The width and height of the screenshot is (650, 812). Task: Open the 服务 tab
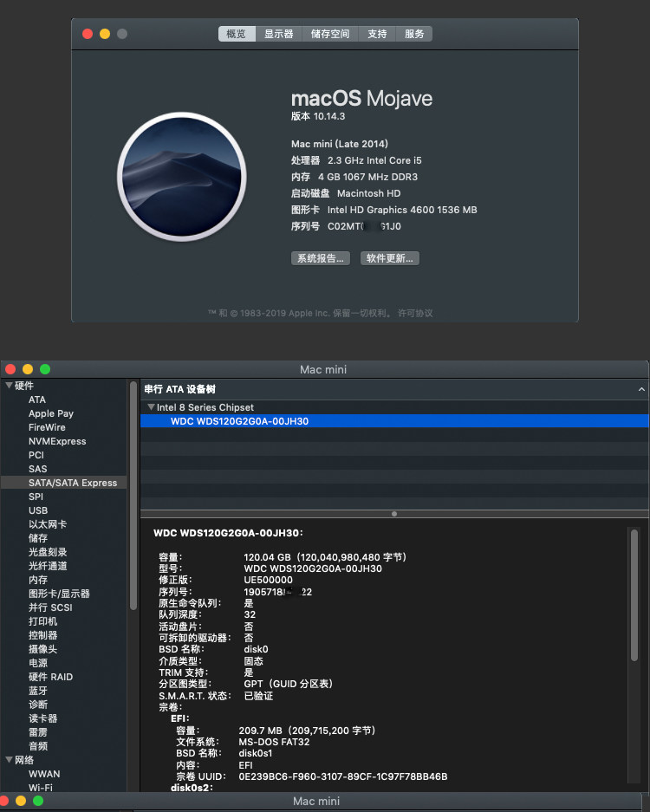pyautogui.click(x=414, y=34)
